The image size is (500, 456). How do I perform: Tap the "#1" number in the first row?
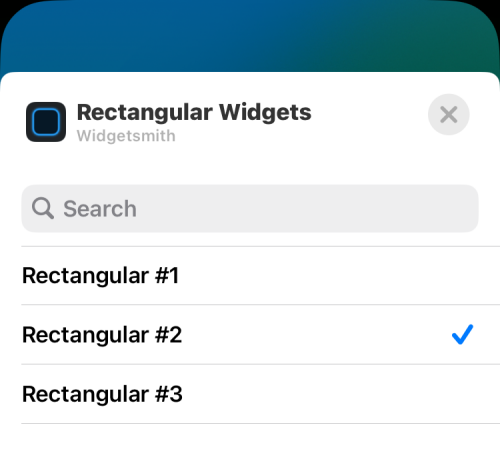click(x=167, y=276)
